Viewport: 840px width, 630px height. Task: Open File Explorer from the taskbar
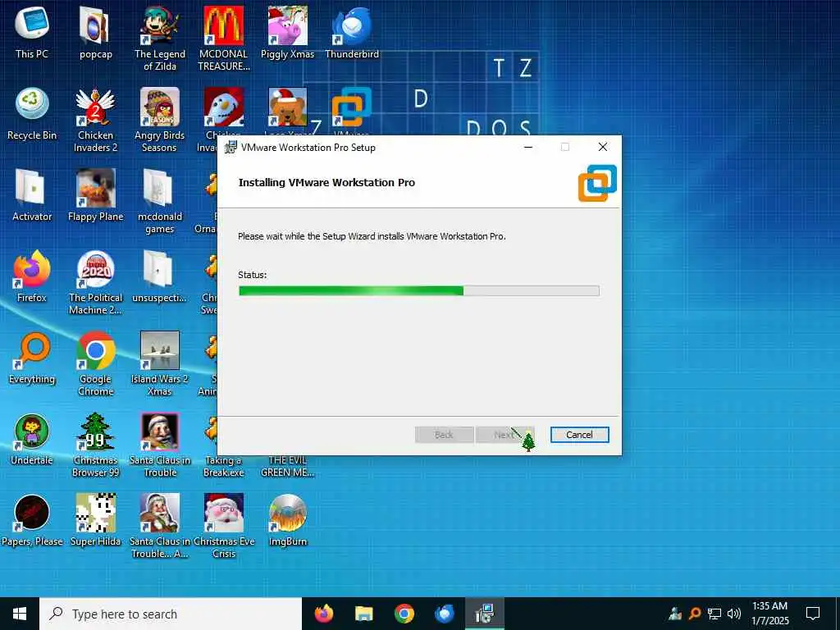click(363, 614)
